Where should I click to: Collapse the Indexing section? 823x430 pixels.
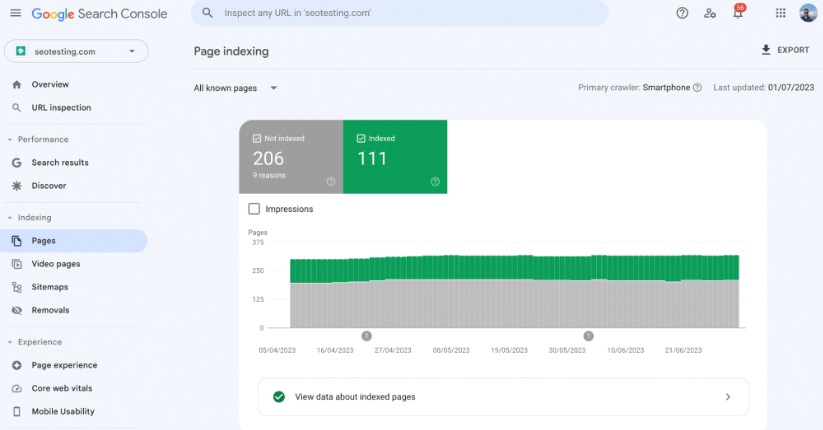click(x=9, y=218)
